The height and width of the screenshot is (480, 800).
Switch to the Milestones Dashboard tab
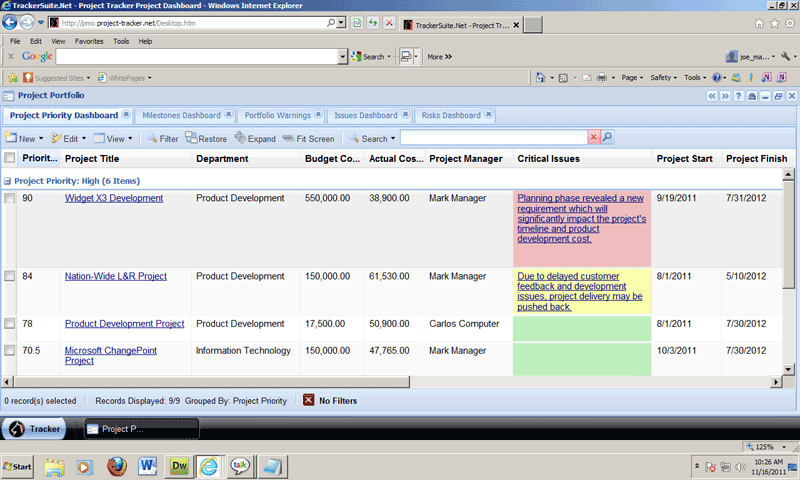(x=181, y=115)
